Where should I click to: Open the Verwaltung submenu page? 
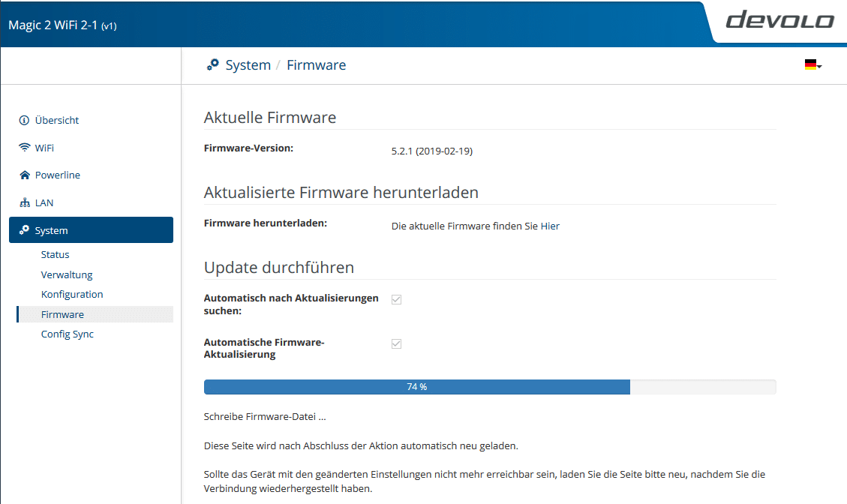67,274
